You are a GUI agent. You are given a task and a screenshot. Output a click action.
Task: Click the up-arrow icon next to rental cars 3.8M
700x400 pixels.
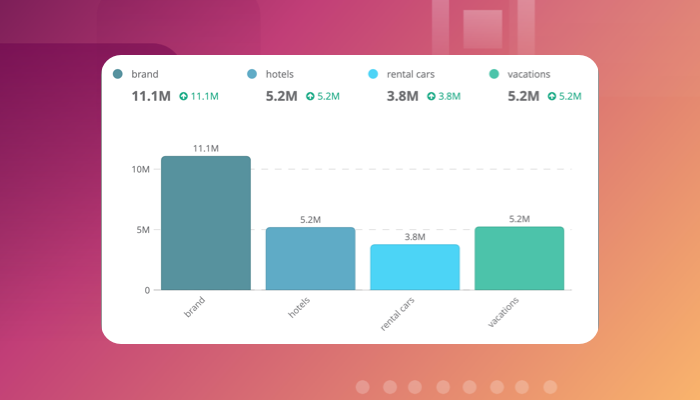[431, 97]
